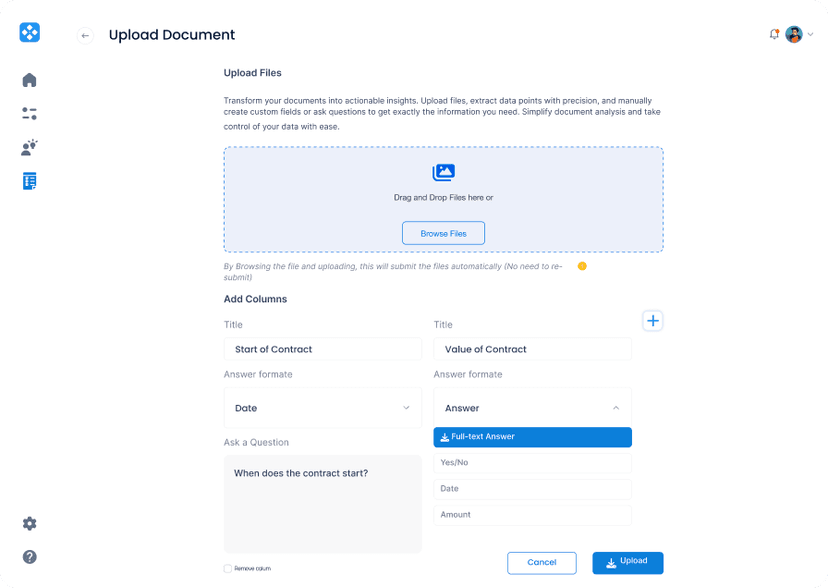Select the Yes/No option
The image size is (828, 588).
(532, 463)
